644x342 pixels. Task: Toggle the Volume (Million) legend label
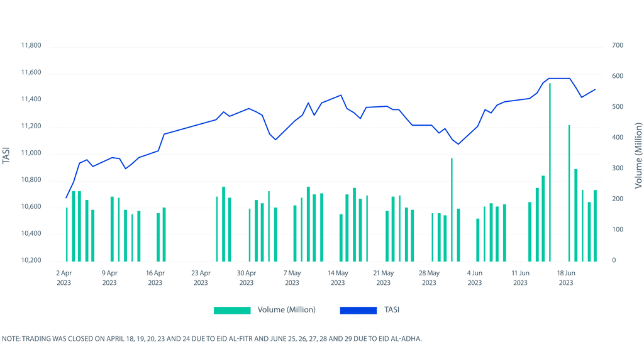pyautogui.click(x=286, y=310)
